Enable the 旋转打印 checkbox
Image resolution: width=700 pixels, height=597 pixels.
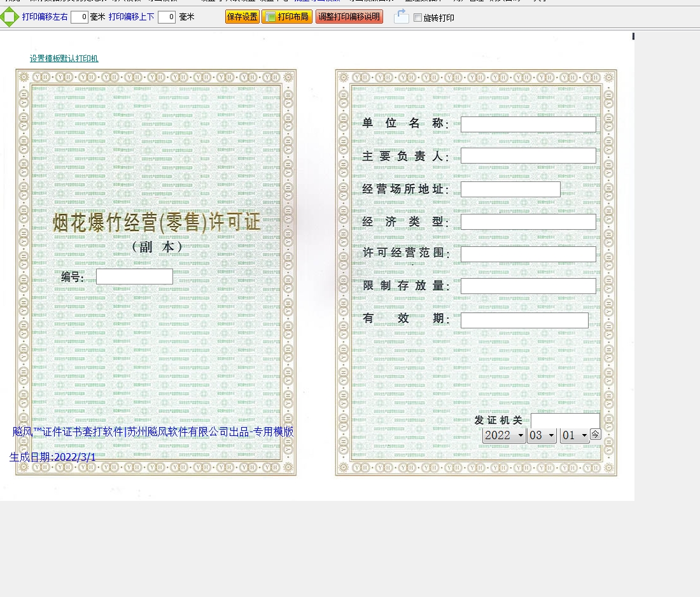tap(417, 18)
